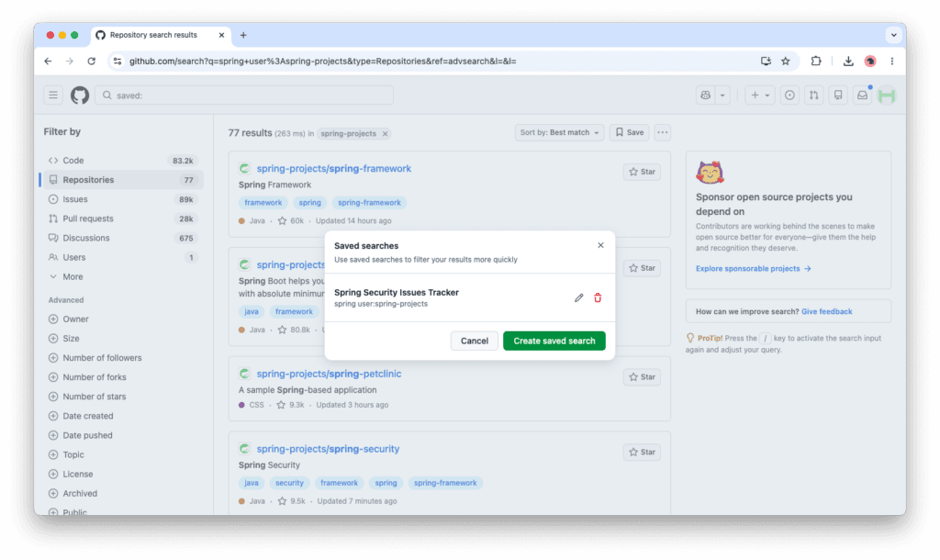
Task: Click the saved: search input field
Action: pos(244,95)
